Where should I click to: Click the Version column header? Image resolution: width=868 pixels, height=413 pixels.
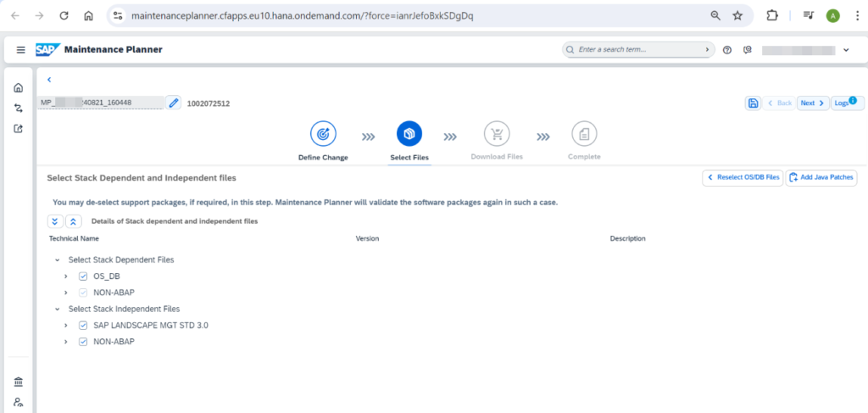[367, 238]
